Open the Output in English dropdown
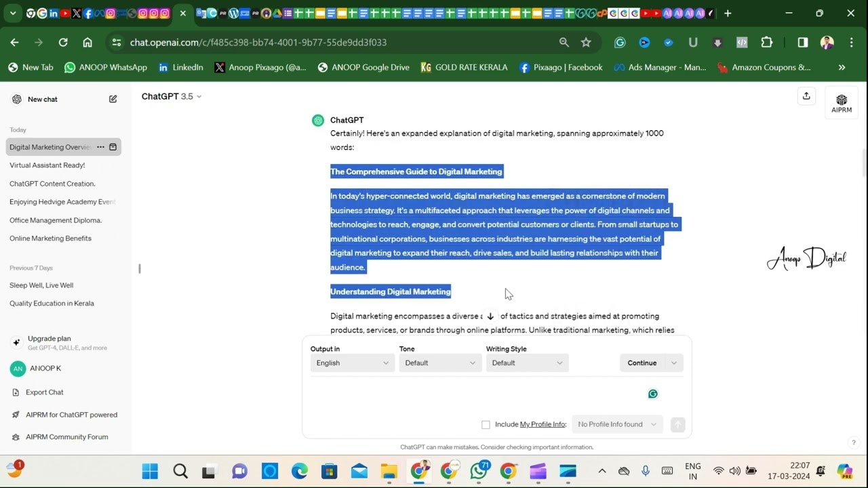Viewport: 868px width, 488px height. (351, 363)
